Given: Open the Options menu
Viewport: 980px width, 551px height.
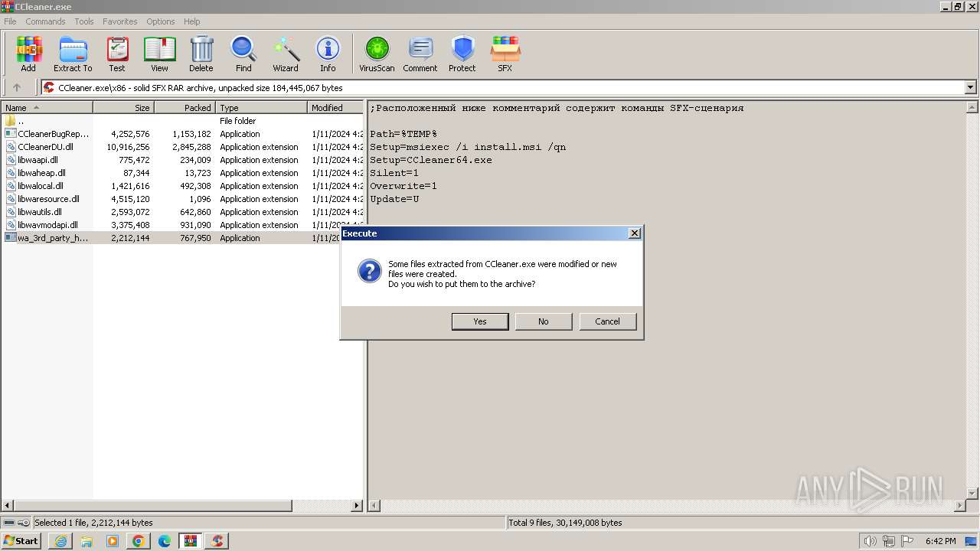Looking at the screenshot, I should [x=161, y=21].
